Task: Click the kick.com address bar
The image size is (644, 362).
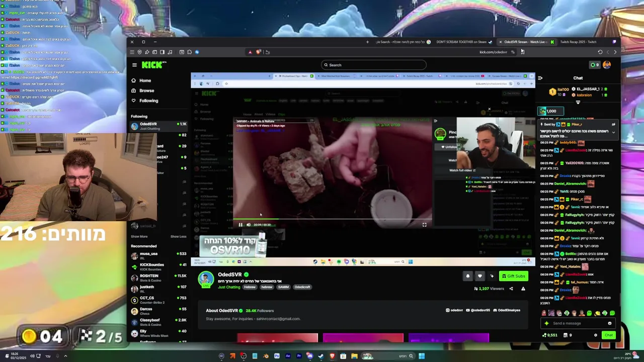Action: pyautogui.click(x=493, y=52)
